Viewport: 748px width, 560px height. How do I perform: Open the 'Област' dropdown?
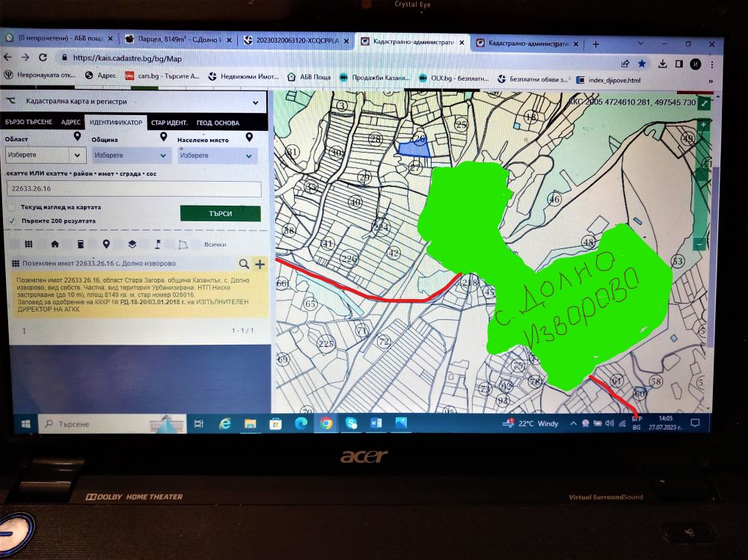coord(45,156)
